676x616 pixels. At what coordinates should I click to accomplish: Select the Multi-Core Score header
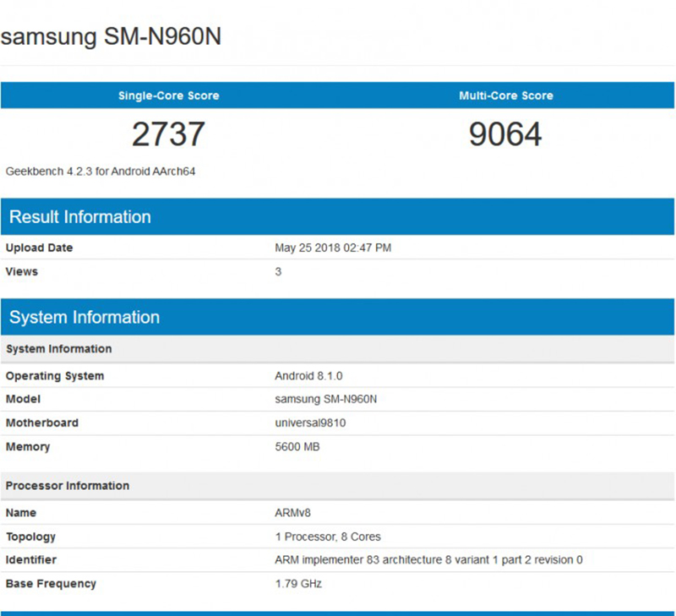click(505, 95)
